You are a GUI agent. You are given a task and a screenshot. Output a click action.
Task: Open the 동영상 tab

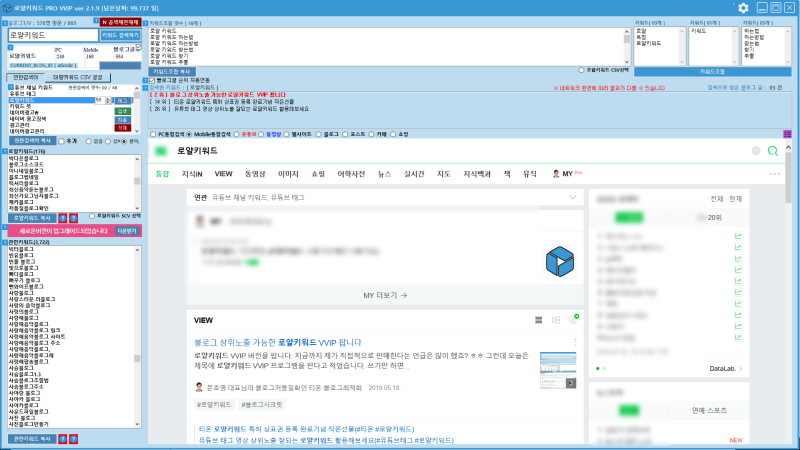(255, 174)
